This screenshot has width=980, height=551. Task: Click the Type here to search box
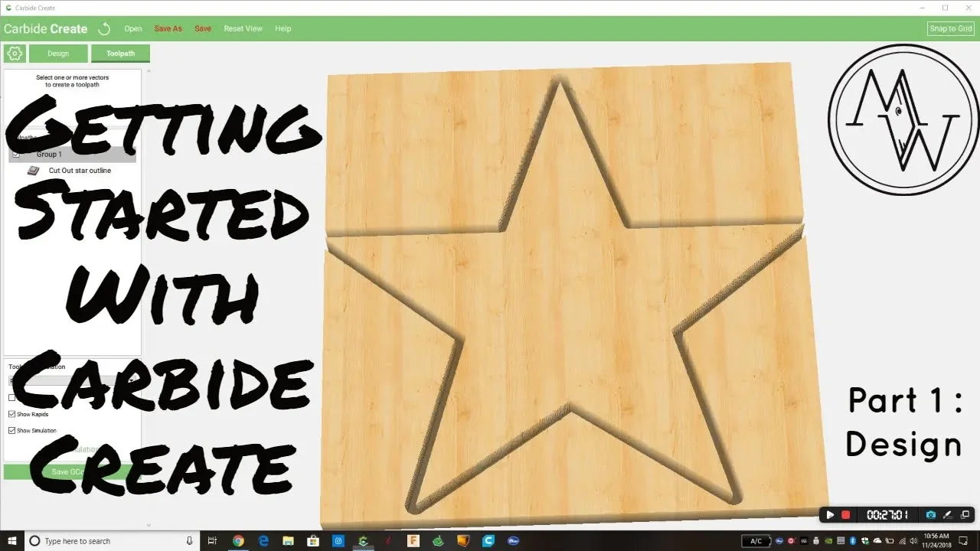coord(113,541)
